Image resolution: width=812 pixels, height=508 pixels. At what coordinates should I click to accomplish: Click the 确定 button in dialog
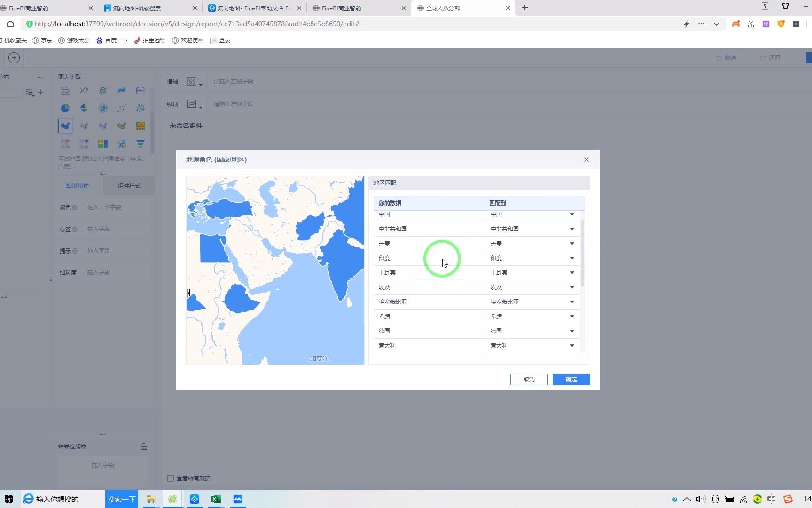click(x=571, y=380)
